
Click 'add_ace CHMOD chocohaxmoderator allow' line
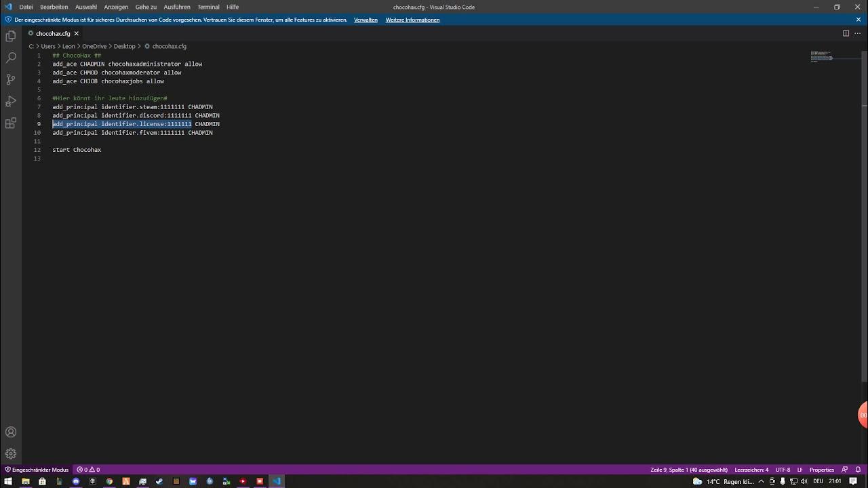117,73
